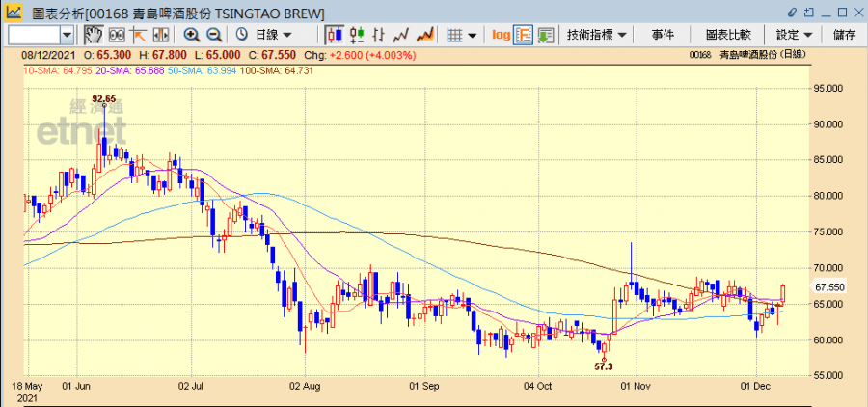Viewport: 868px width, 407px height.
Task: Toggle the green download arrow panel icon
Action: pos(546,35)
